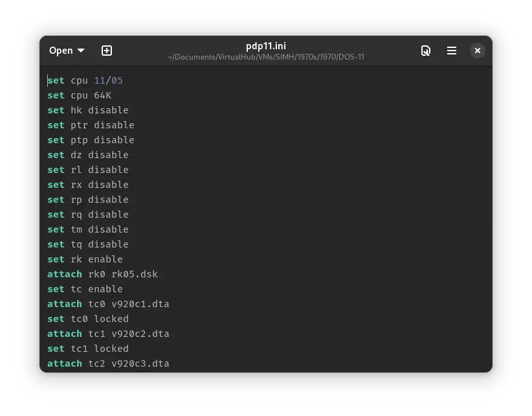Close the pdp11.ini editor window
Image resolution: width=532 pixels, height=416 pixels.
coord(477,51)
